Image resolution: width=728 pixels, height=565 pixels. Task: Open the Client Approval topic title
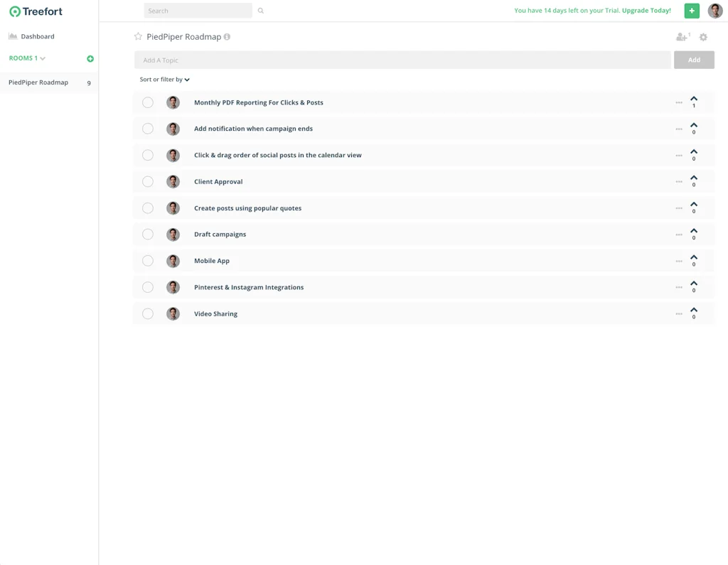pos(218,181)
